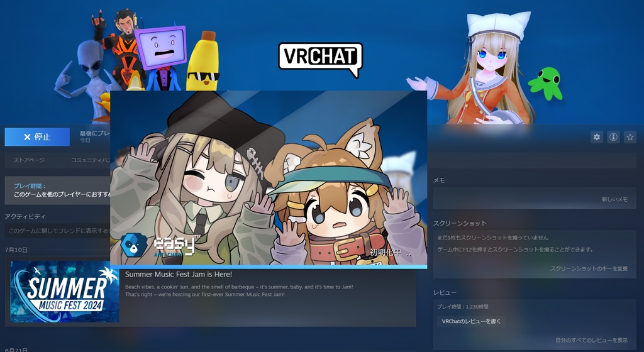Click the アクティビティ heading
The image size is (644, 352).
tap(25, 216)
